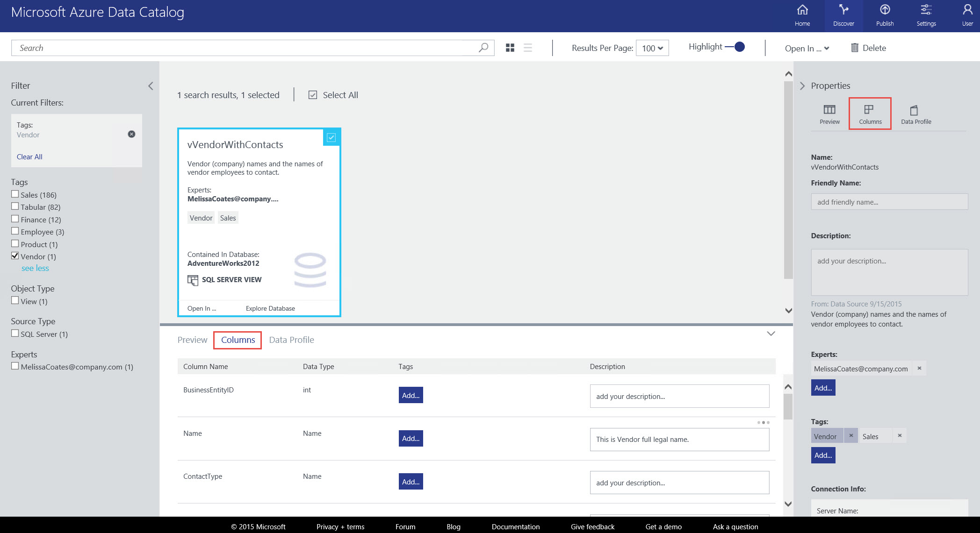Viewport: 980px width, 533px height.
Task: Collapse the bottom columns pane
Action: 771,334
